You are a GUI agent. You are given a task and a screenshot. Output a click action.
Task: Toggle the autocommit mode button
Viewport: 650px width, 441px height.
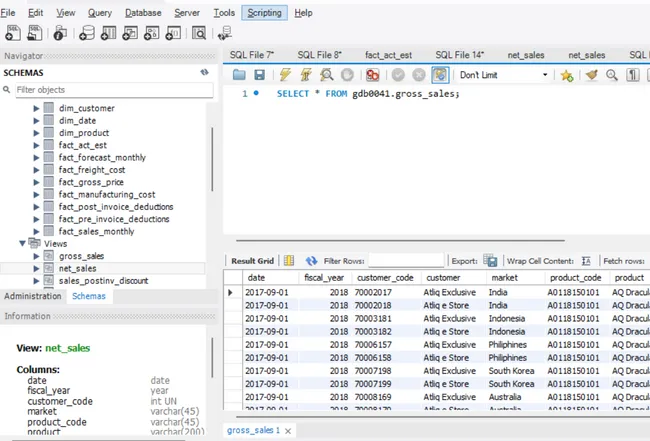(440, 75)
